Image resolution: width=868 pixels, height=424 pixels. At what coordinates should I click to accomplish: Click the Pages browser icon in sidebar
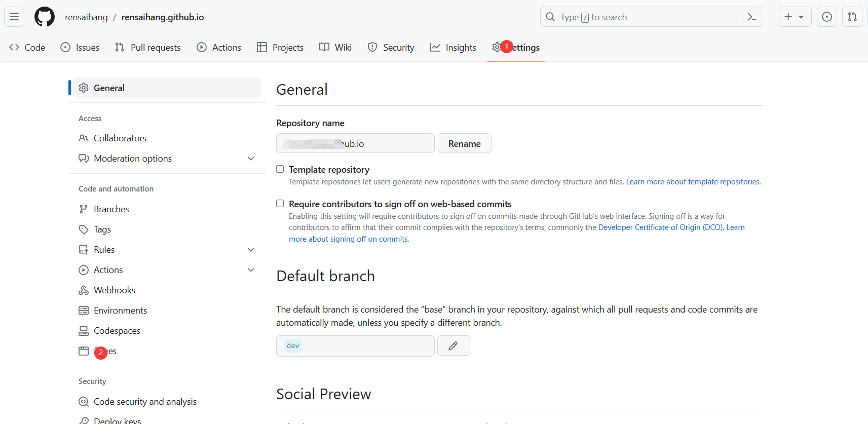tap(84, 351)
